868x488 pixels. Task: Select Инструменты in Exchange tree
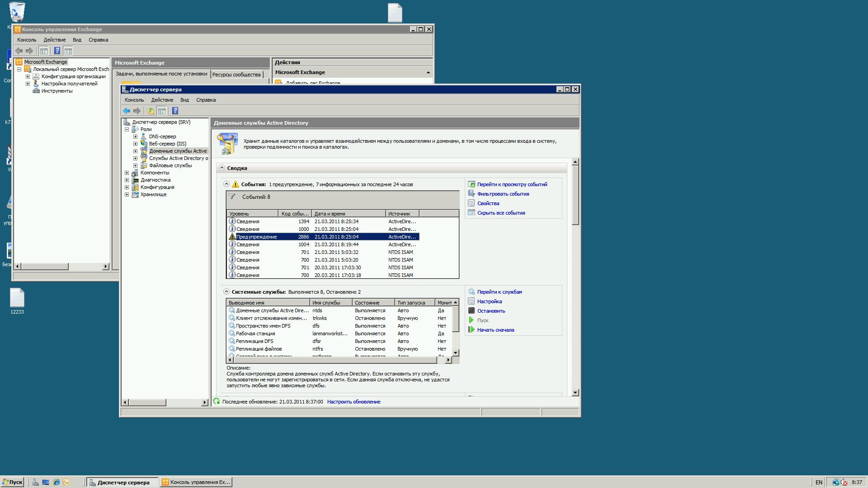(x=57, y=91)
